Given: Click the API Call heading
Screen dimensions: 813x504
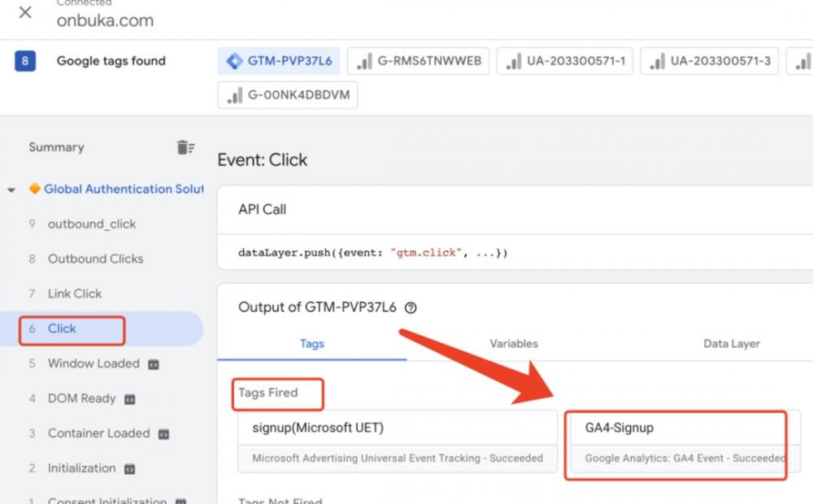Looking at the screenshot, I should point(262,210).
